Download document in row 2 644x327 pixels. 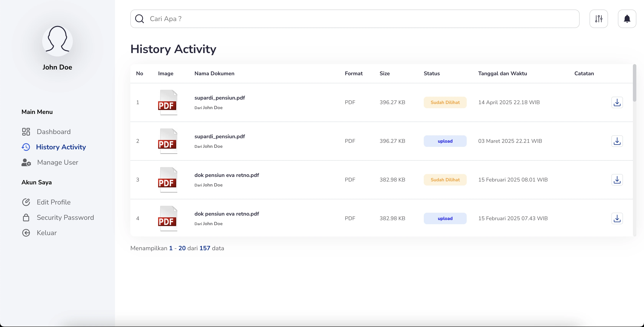click(x=617, y=141)
